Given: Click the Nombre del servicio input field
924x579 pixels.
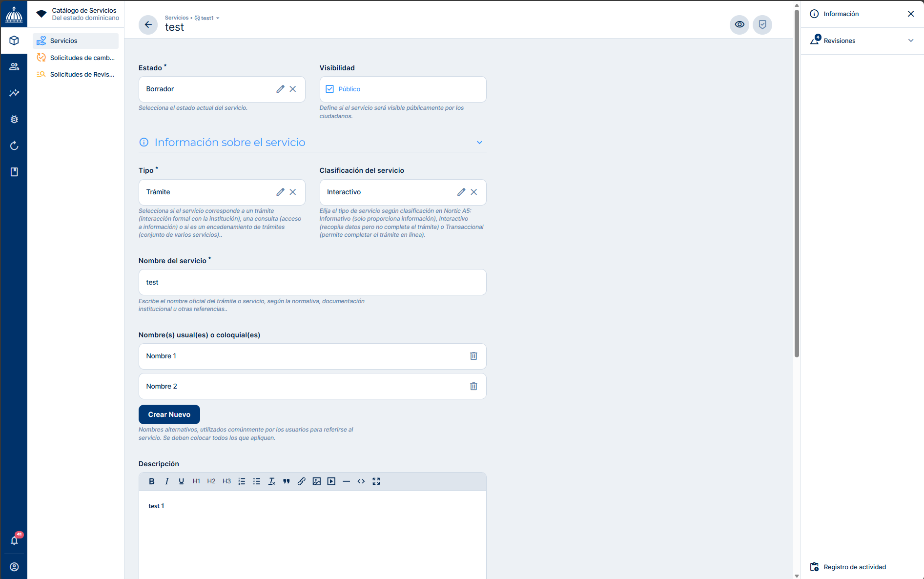Looking at the screenshot, I should click(x=312, y=283).
